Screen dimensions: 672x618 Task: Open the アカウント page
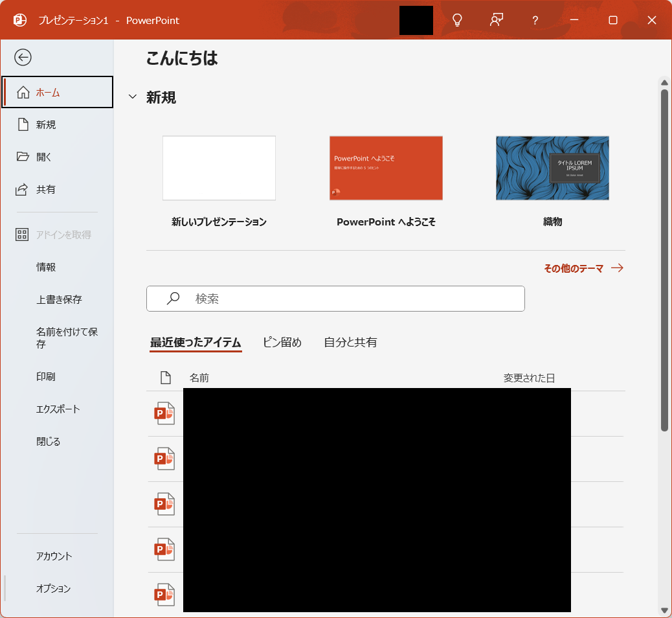tap(58, 556)
